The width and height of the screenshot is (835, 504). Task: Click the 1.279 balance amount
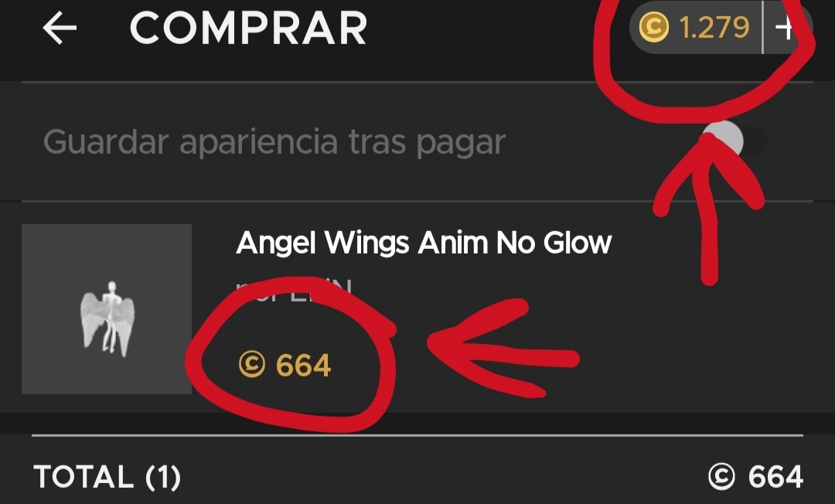pos(714,28)
